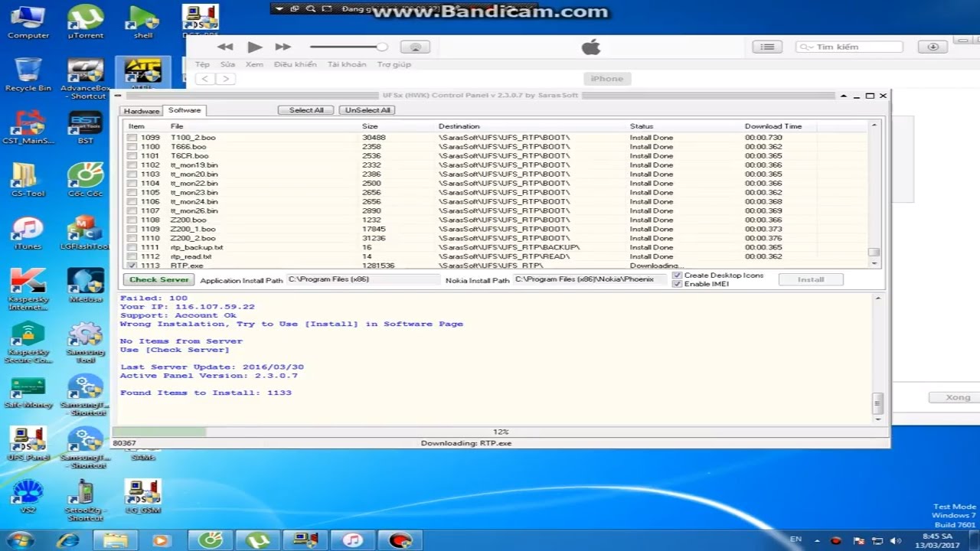Open the iTunes downloads button
The height and width of the screenshot is (551, 980).
933,47
